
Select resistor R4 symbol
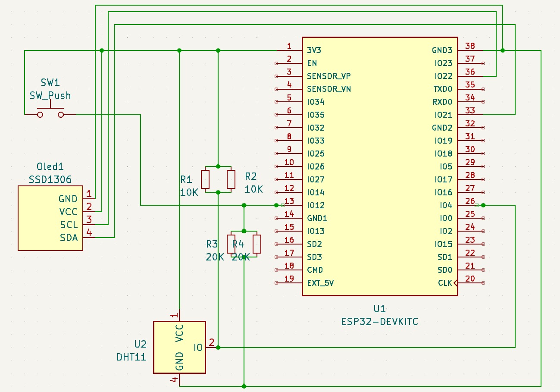pyautogui.click(x=257, y=244)
